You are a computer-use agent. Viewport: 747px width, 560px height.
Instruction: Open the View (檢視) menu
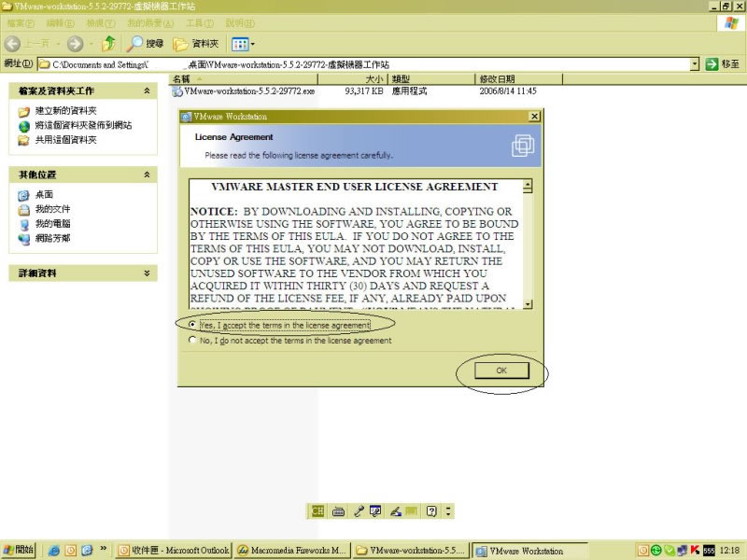click(101, 23)
